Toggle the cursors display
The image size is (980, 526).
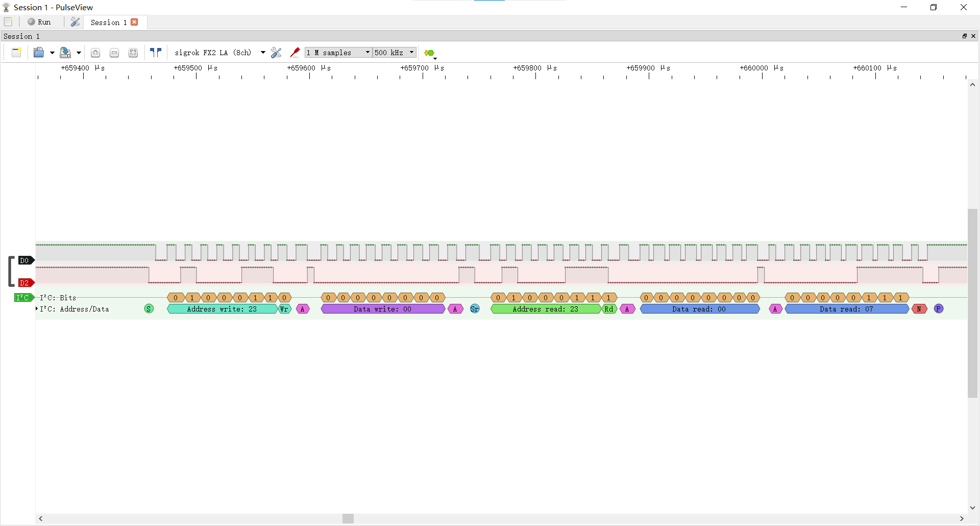[156, 53]
